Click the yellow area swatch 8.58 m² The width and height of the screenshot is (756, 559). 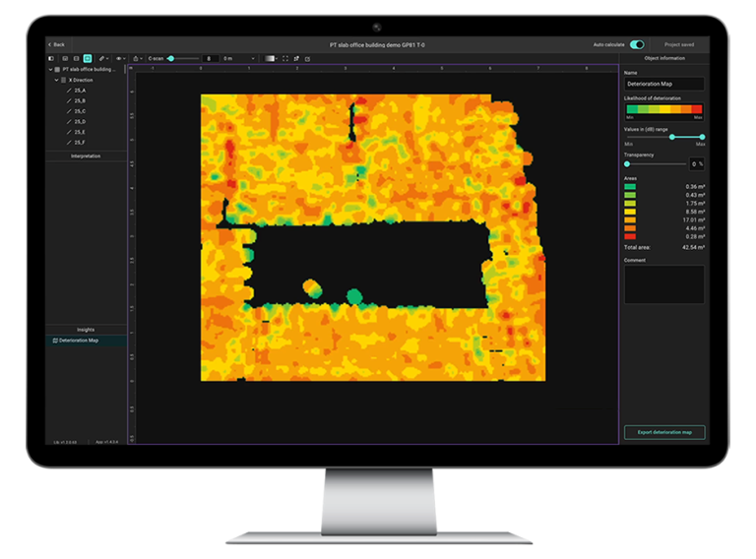630,212
